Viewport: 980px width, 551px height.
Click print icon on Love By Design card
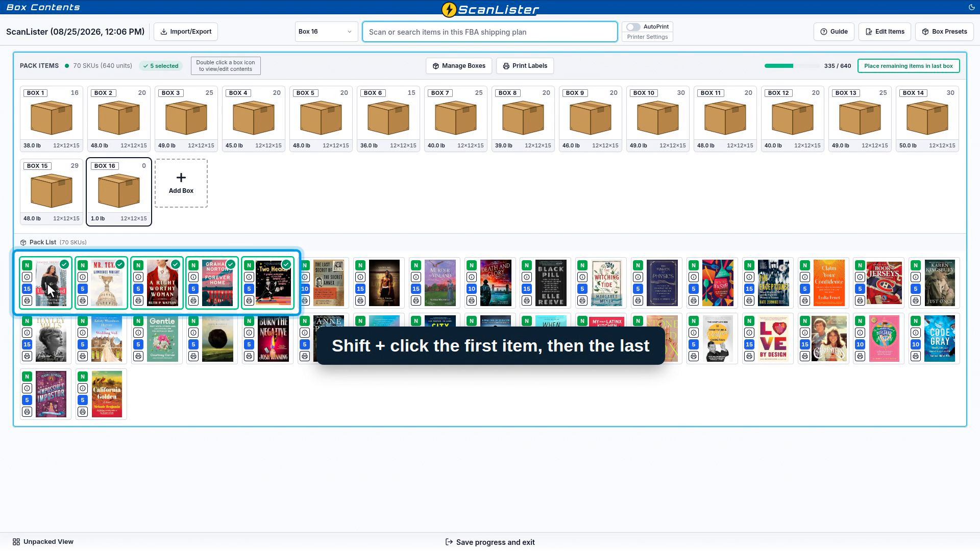tap(749, 356)
